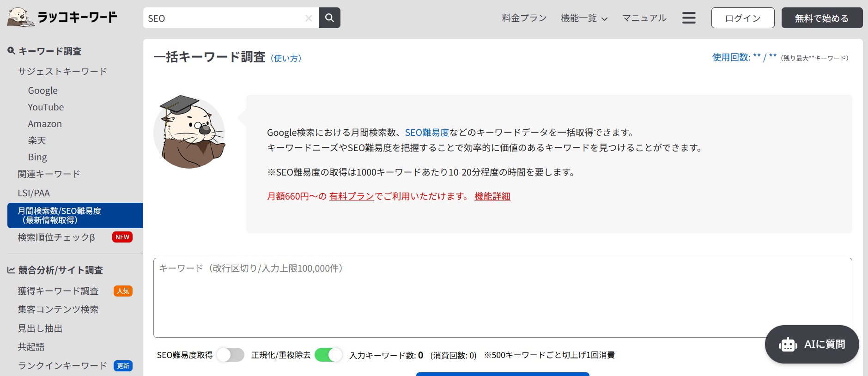Viewport: 868px width, 376px height.
Task: Click the 更新 badge beside ランクインキーワード
Action: click(123, 366)
